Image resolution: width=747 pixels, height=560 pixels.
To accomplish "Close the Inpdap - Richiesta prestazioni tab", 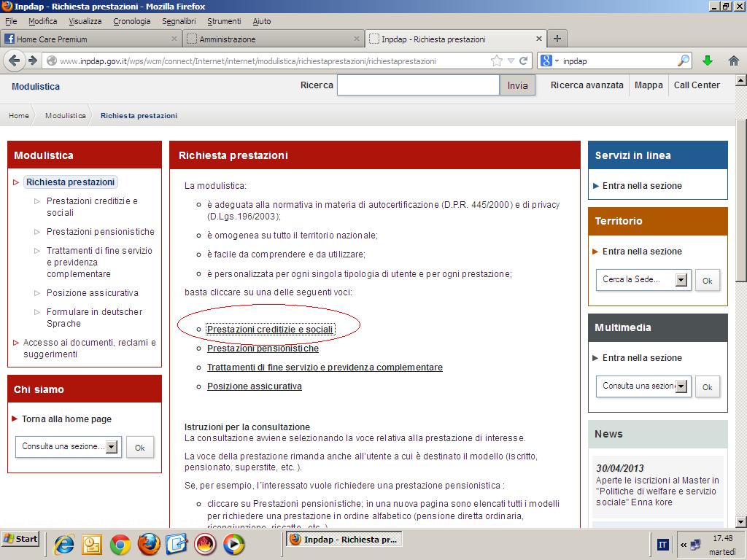I will click(539, 39).
